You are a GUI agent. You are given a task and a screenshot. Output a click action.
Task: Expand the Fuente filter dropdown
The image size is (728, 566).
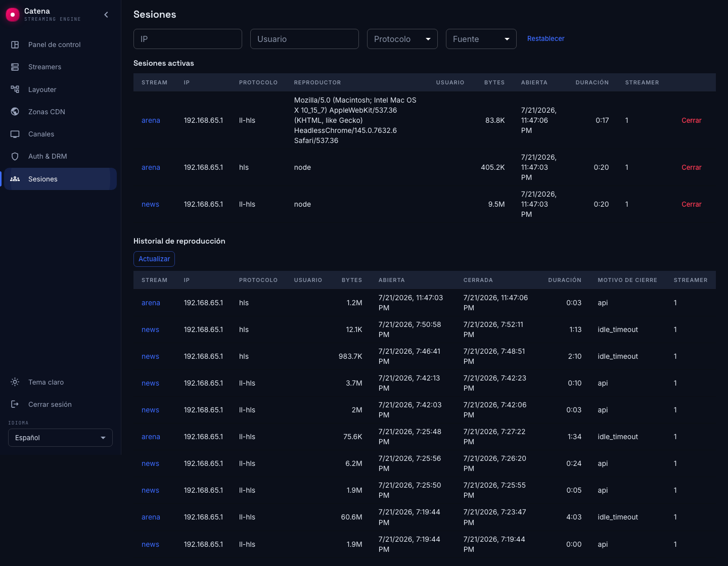[x=481, y=39]
